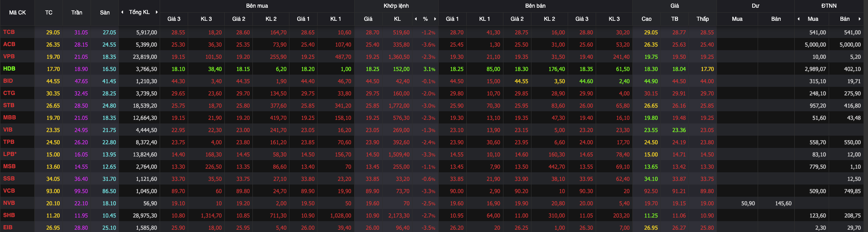Click the right arrow after Tổng KL header
The width and height of the screenshot is (868, 232).
point(157,12)
